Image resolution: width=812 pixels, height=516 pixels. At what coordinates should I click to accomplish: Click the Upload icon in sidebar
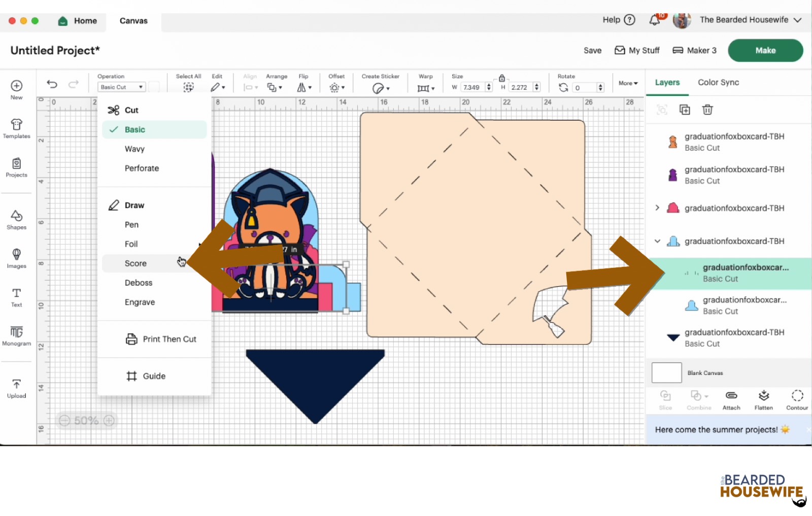[x=16, y=388]
